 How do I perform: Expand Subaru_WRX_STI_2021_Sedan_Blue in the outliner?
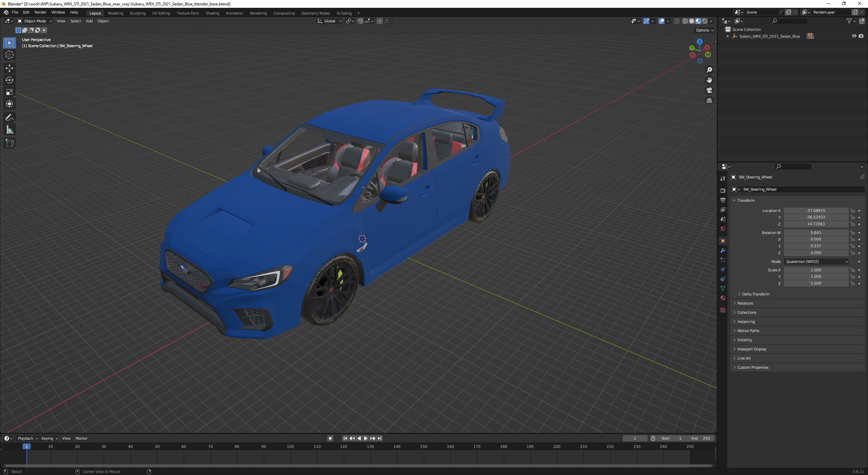tap(728, 36)
